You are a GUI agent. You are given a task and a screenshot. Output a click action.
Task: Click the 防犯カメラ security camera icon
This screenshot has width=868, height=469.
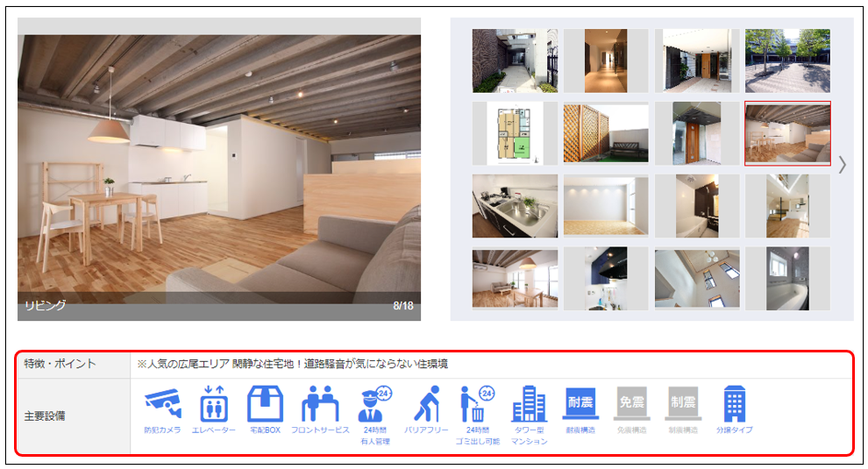tap(163, 404)
